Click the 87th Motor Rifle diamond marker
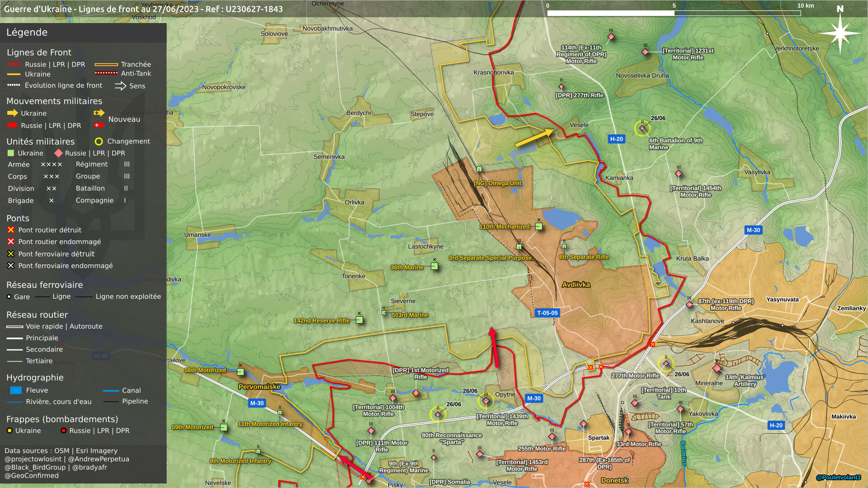This screenshot has height=488, width=868. (x=689, y=305)
